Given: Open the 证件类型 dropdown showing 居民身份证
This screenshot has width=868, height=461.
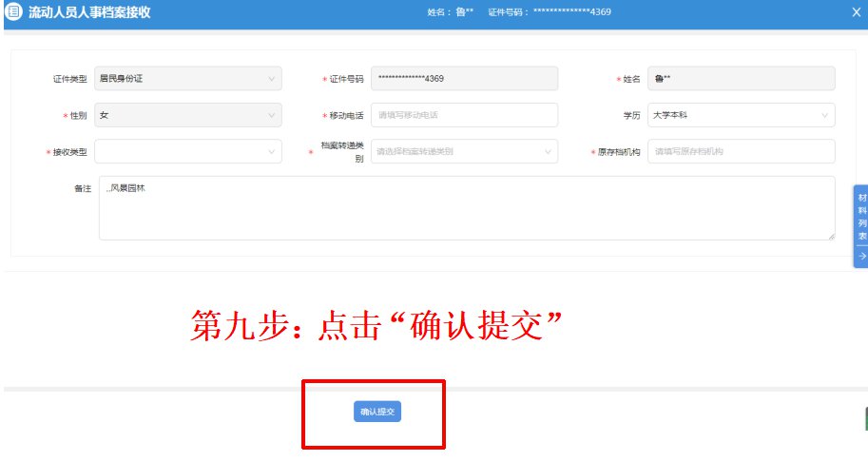Looking at the screenshot, I should [x=188, y=79].
